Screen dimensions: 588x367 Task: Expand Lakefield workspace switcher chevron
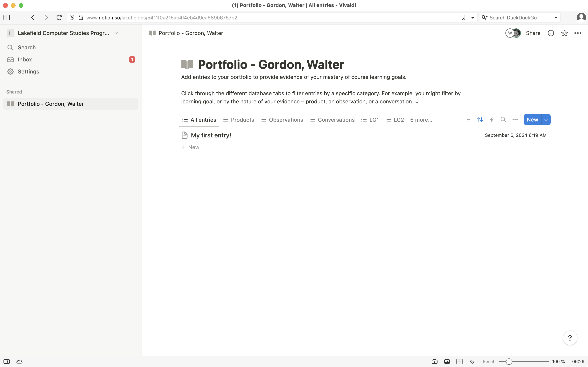pos(116,33)
